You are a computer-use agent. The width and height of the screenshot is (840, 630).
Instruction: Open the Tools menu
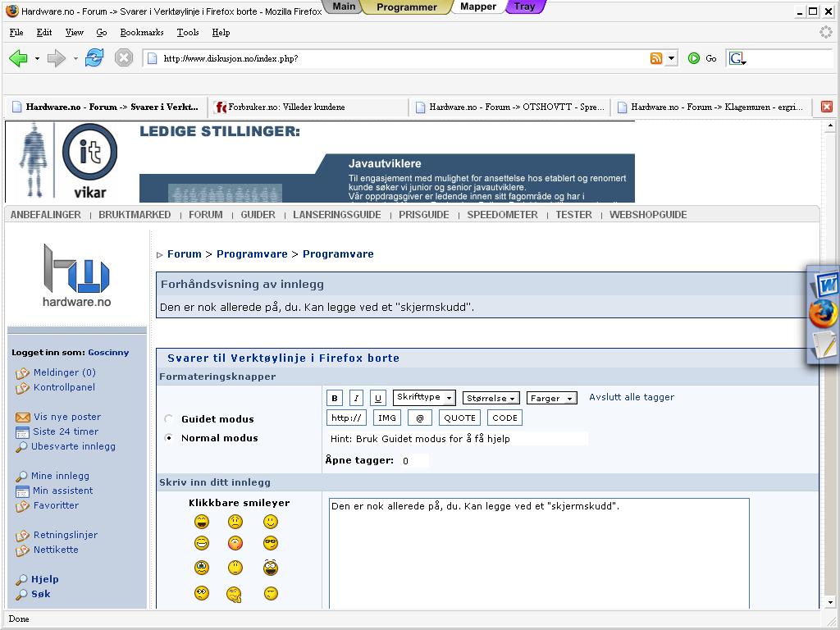pyautogui.click(x=188, y=32)
